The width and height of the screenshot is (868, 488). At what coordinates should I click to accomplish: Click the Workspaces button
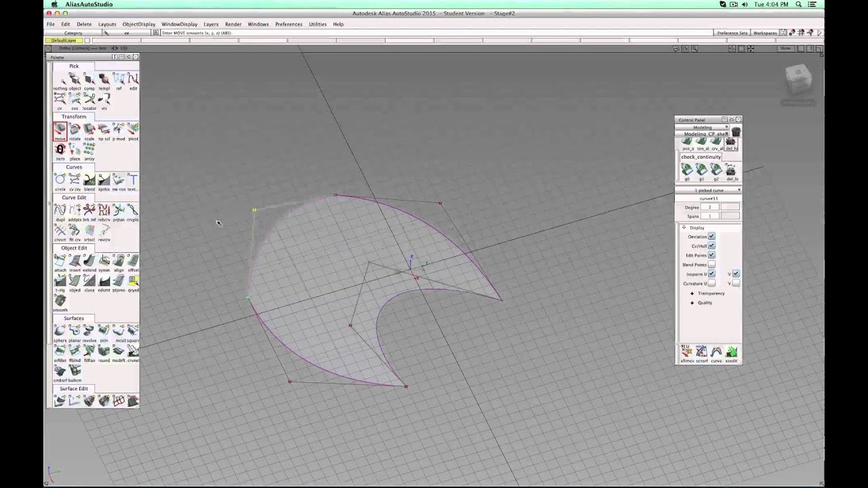[x=765, y=33]
